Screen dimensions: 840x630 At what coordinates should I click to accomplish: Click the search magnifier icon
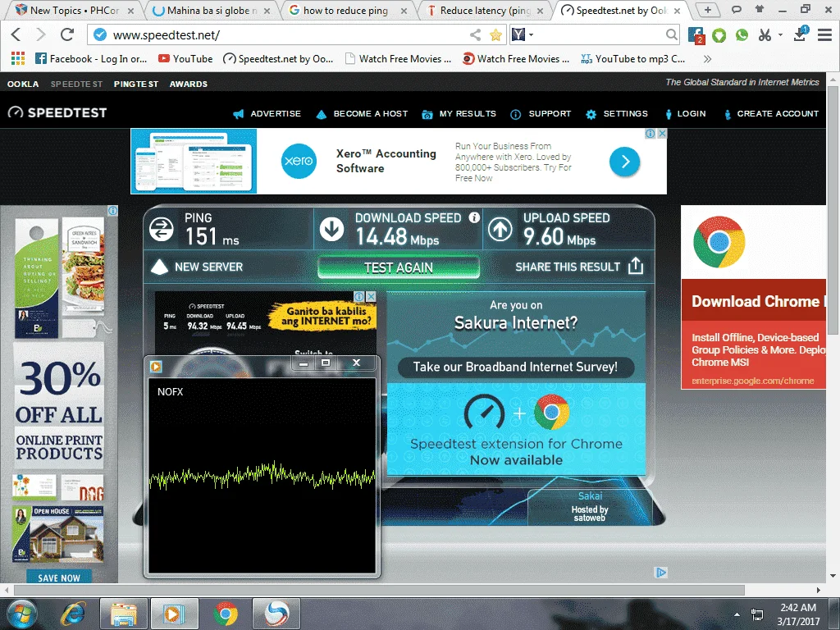point(671,34)
